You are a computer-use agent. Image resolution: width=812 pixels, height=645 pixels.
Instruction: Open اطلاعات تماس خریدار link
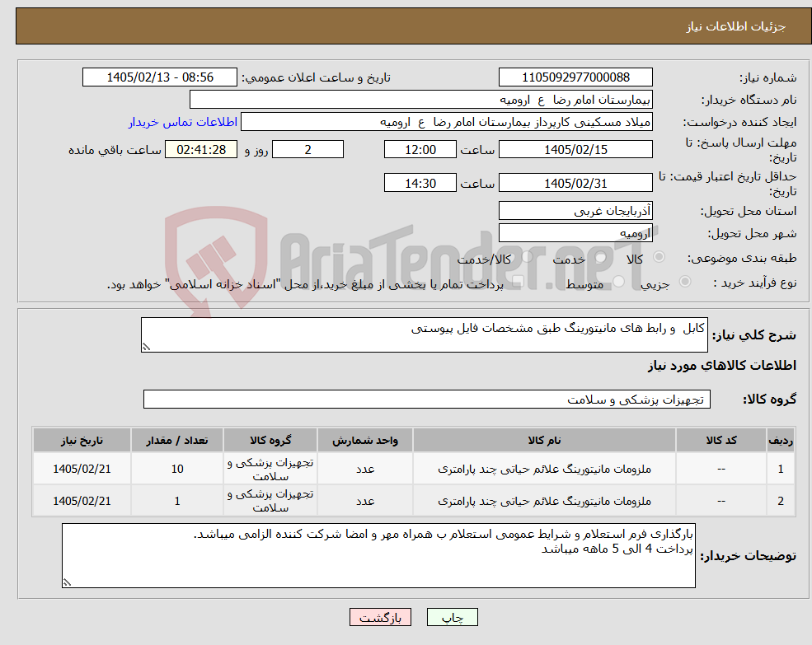coord(183,122)
